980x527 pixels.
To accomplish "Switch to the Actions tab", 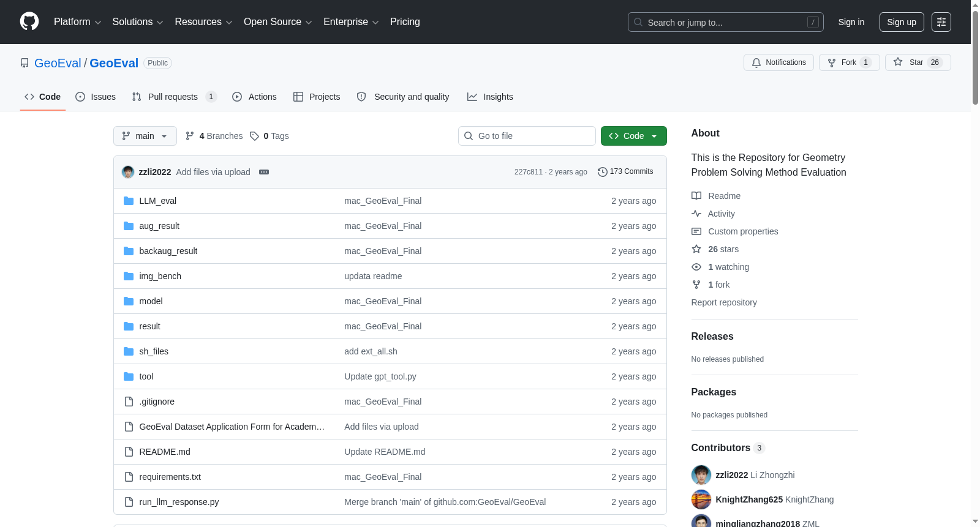I will point(255,97).
